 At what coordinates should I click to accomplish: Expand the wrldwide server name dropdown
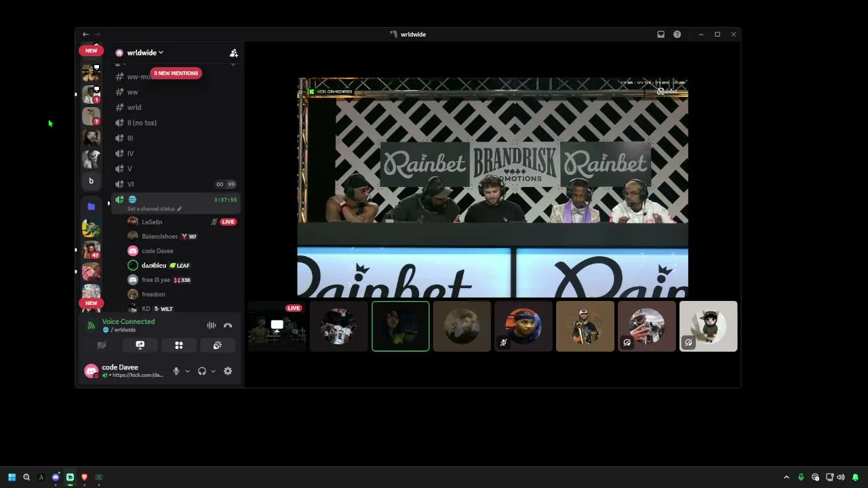(144, 53)
